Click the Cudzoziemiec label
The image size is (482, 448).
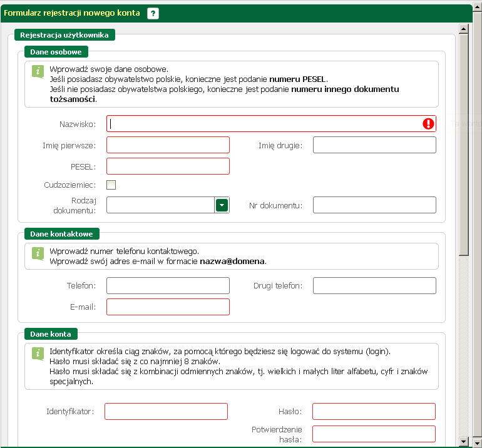click(x=69, y=185)
